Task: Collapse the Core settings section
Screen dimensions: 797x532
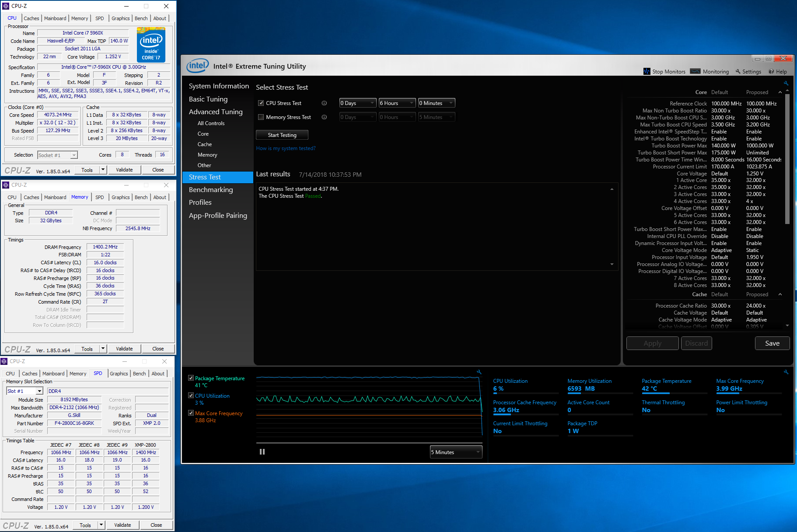Action: click(780, 92)
